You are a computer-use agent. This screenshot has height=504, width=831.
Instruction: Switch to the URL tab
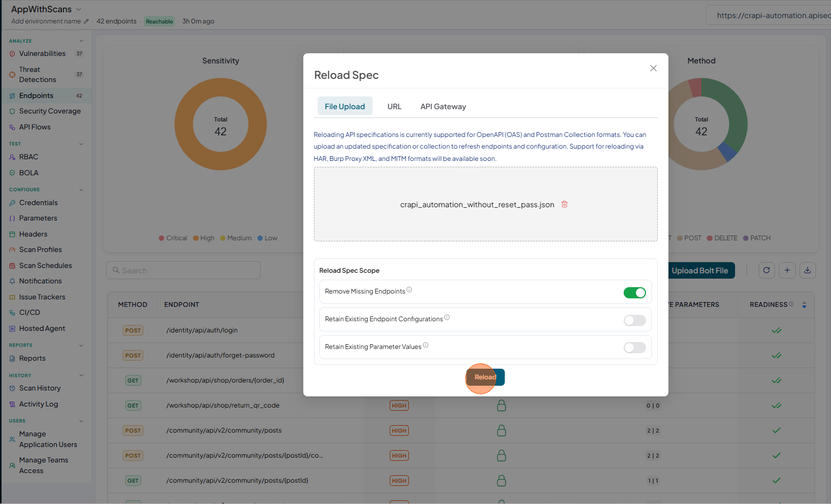pos(394,107)
